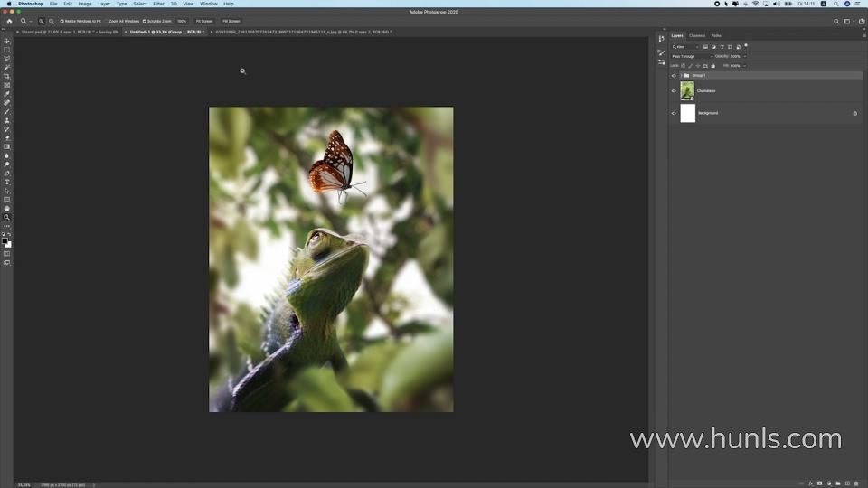Filter layers by pixel layers icon
This screenshot has width=868, height=488.
[x=705, y=47]
